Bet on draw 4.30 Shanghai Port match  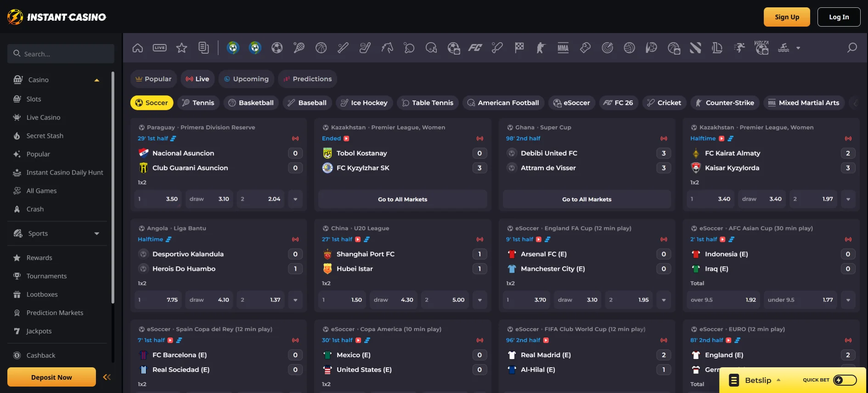(393, 300)
